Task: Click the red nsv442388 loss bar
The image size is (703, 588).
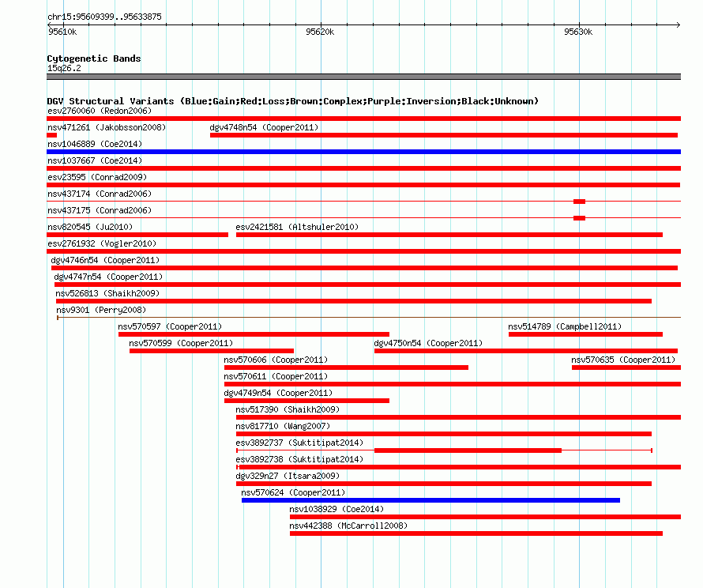Action: (x=476, y=533)
